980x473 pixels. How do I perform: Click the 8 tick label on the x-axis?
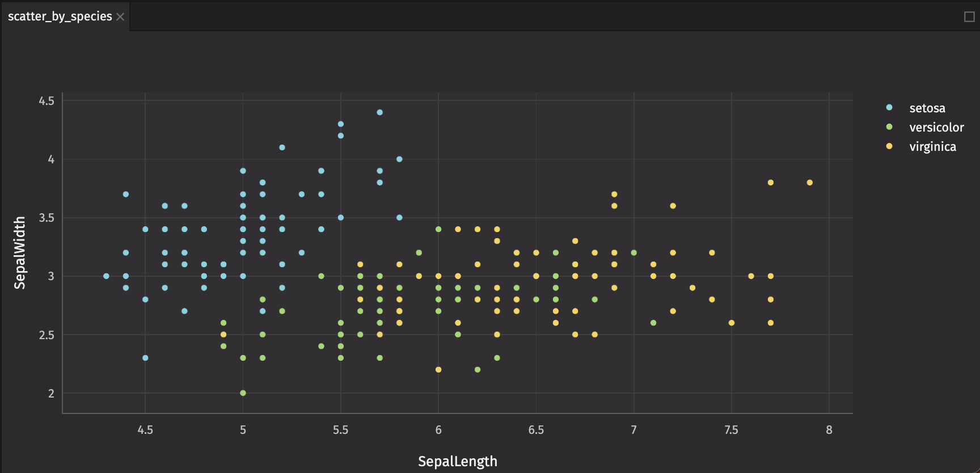click(x=829, y=430)
